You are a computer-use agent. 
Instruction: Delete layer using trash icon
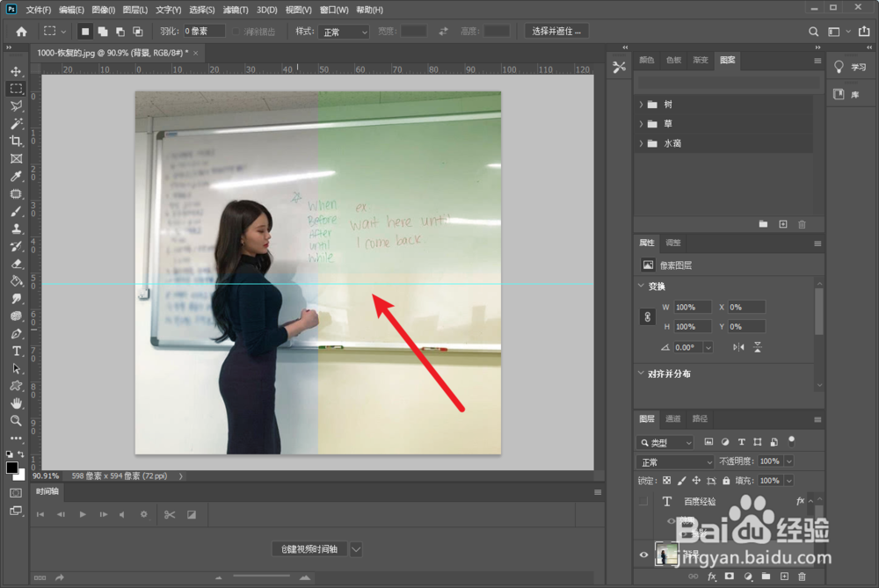pos(802,576)
